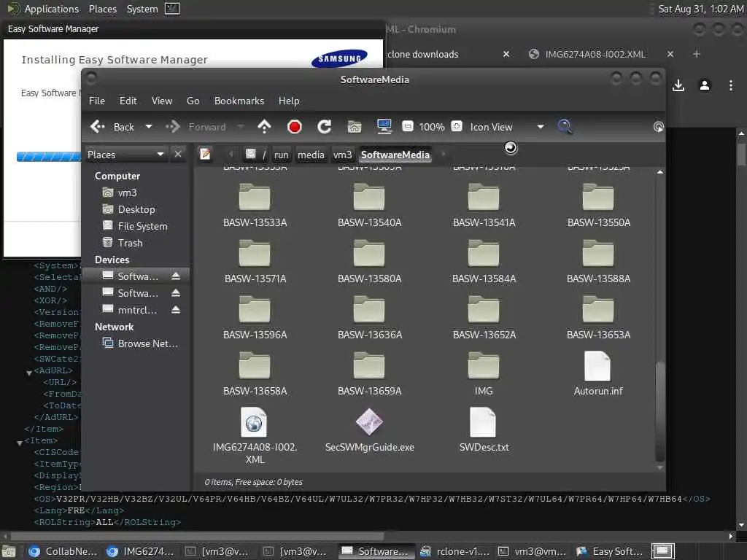Collapse the Item XML node
Screen dimensions: 747x560
click(20, 442)
